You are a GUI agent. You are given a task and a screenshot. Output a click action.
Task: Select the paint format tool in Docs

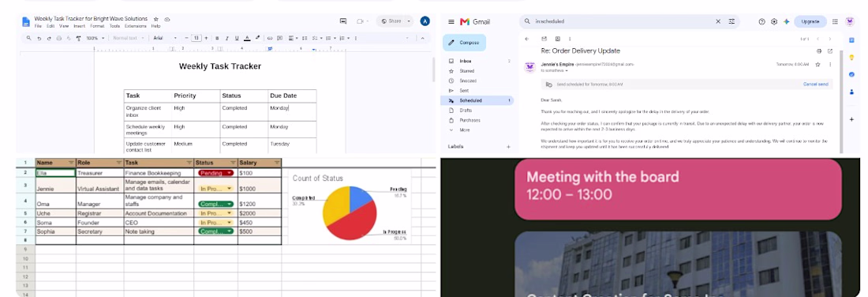click(78, 38)
